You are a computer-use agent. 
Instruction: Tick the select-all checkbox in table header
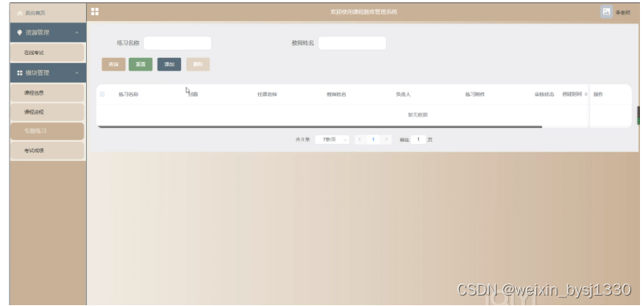point(102,94)
